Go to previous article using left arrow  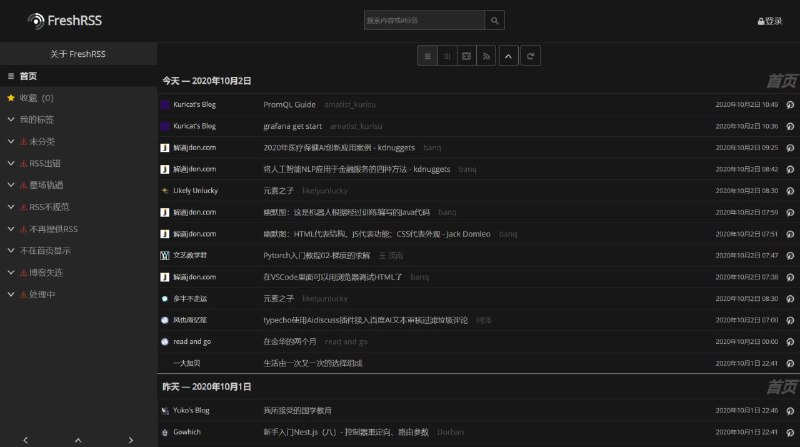click(x=26, y=439)
